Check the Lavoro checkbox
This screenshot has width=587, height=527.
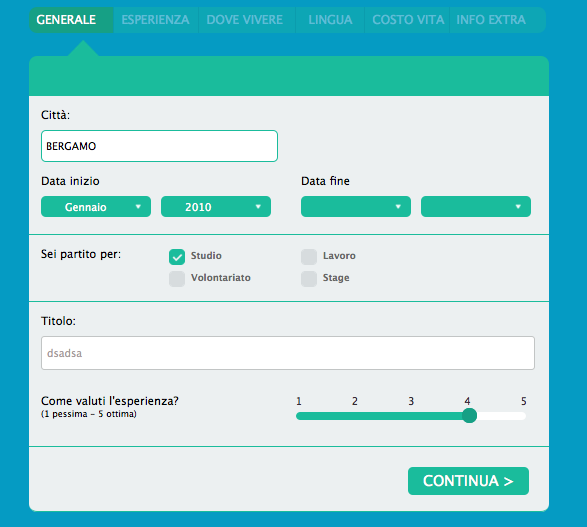309,257
